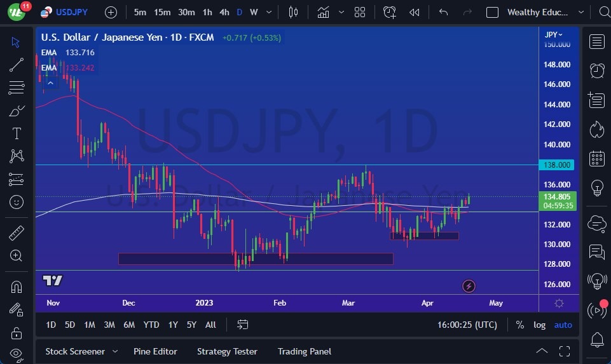Open the search magnifier at top right
Viewport: 611px width, 364px height.
pyautogui.click(x=605, y=13)
